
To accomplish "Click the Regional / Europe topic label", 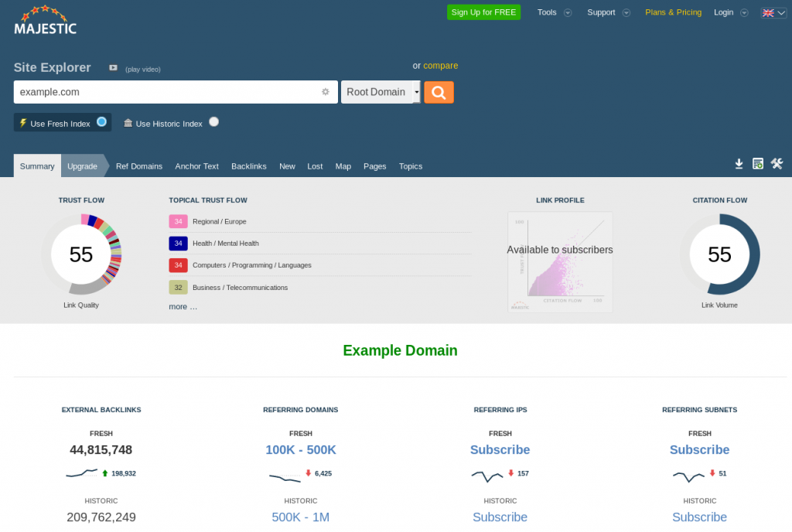I will pyautogui.click(x=219, y=221).
